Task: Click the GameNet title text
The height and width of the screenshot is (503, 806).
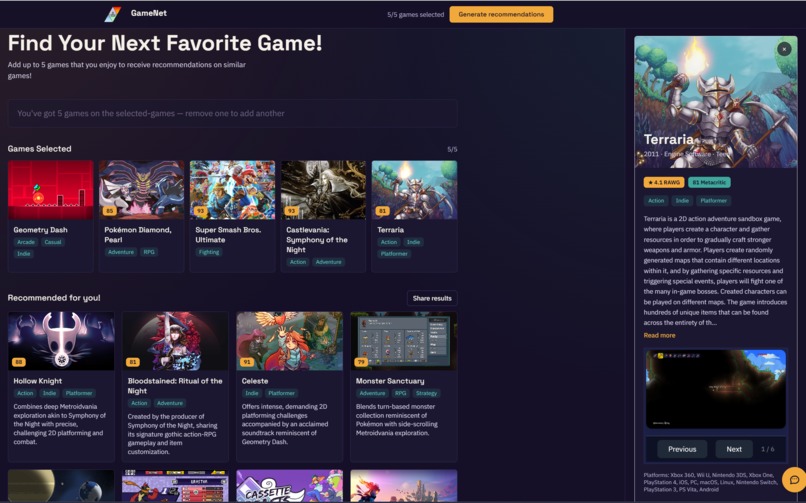Action: click(x=149, y=13)
